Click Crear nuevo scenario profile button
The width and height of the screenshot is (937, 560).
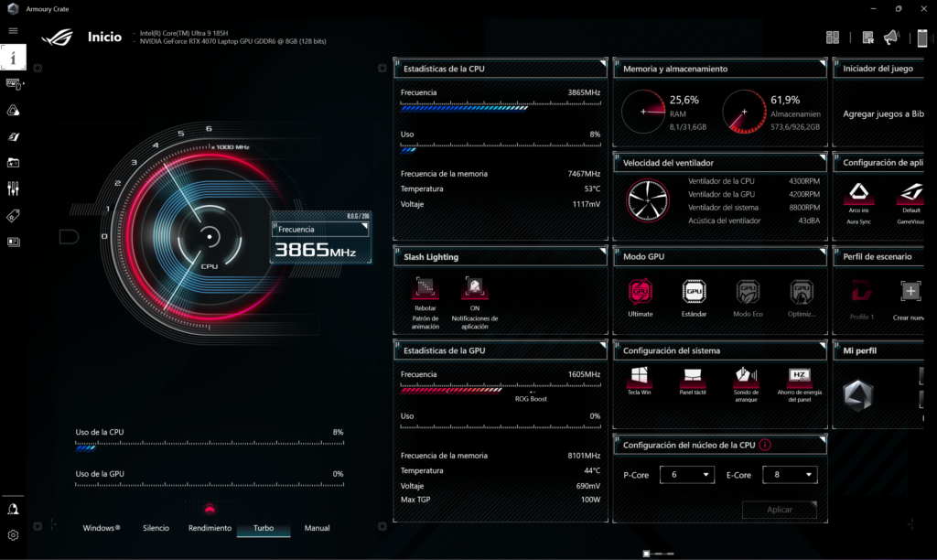coord(910,293)
